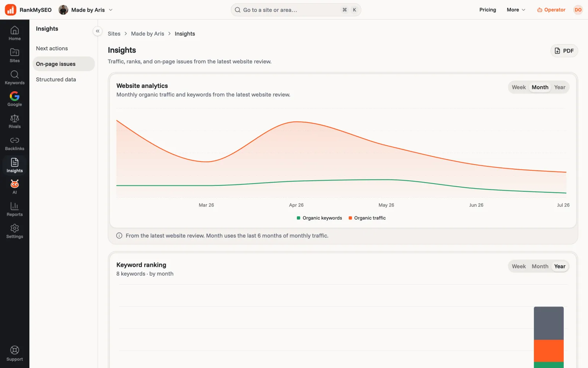Open the Backlinks section in sidebar
Screen dimensions: 588x368
[x=15, y=144]
